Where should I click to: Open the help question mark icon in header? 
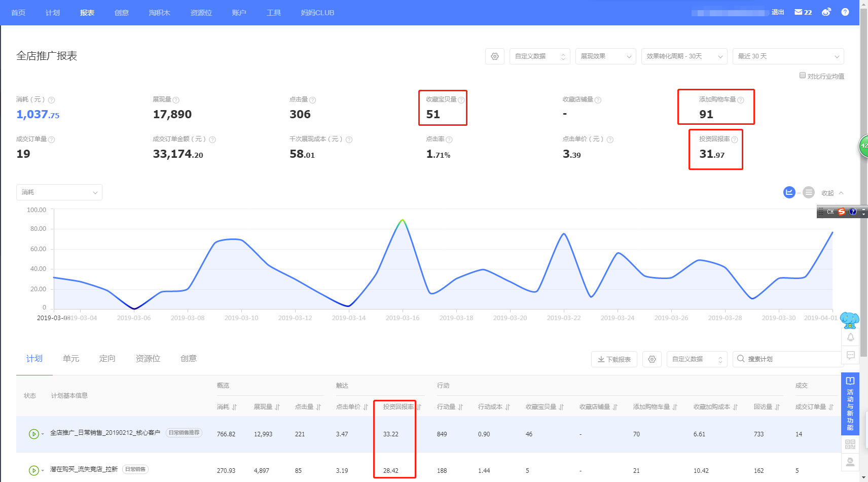pos(845,12)
